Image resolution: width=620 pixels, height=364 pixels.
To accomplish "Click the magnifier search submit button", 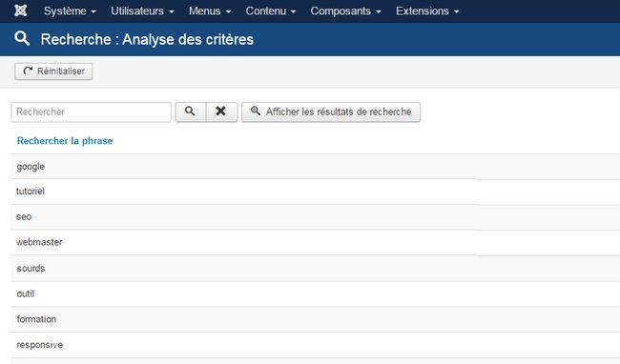I will pyautogui.click(x=191, y=111).
